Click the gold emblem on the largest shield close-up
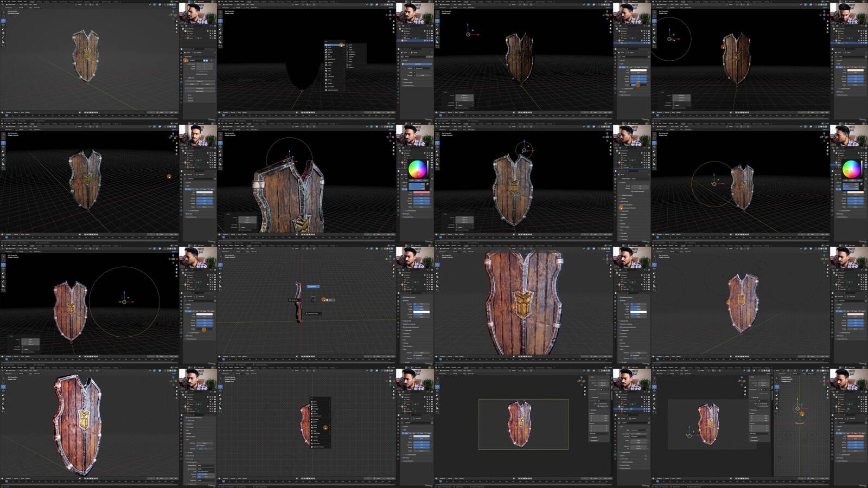 pyautogui.click(x=523, y=304)
